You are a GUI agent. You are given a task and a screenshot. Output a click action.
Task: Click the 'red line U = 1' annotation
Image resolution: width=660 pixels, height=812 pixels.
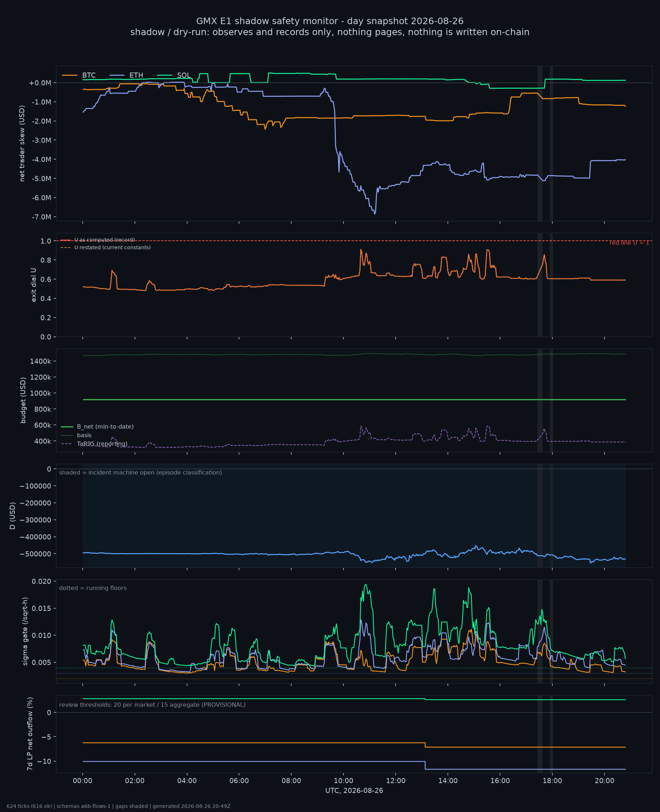pos(629,243)
